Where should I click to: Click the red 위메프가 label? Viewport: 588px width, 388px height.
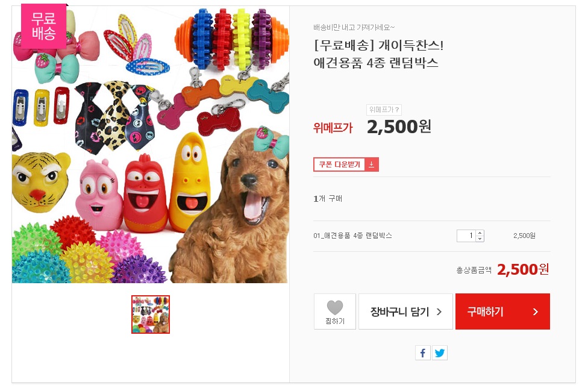click(333, 128)
